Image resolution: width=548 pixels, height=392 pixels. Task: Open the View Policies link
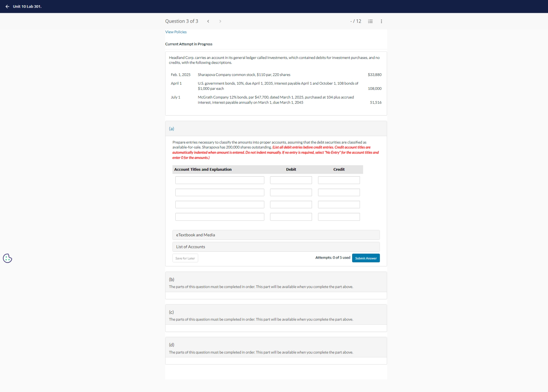pos(176,32)
